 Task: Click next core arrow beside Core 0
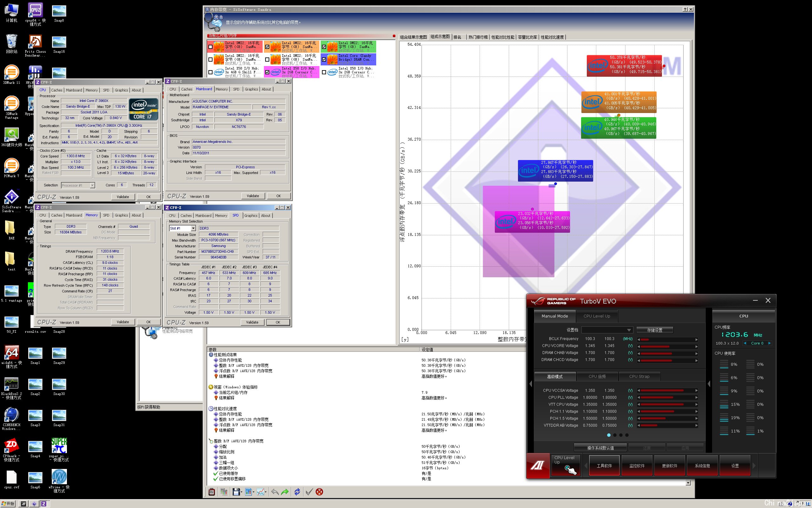(x=769, y=343)
